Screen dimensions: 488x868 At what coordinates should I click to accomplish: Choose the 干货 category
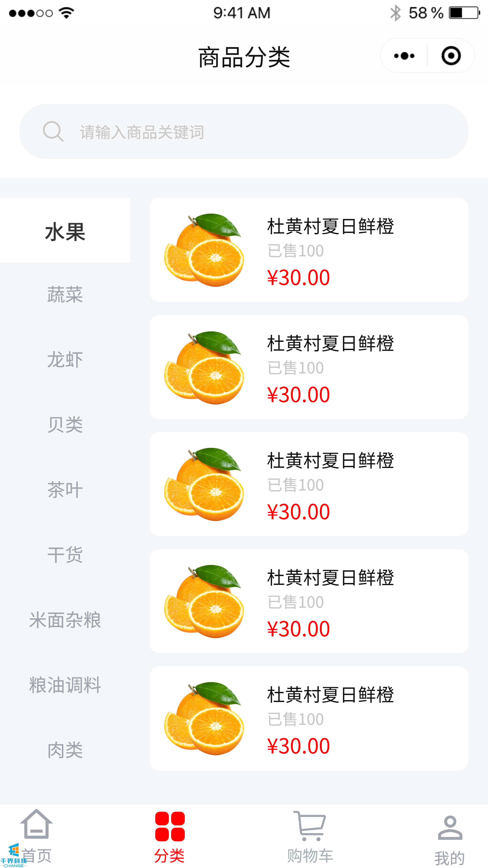pyautogui.click(x=65, y=555)
